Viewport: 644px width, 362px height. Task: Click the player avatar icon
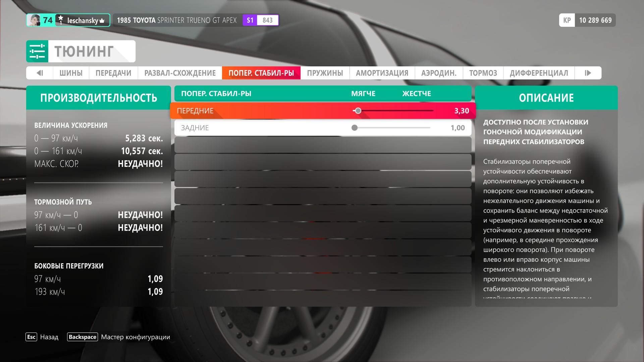click(34, 20)
